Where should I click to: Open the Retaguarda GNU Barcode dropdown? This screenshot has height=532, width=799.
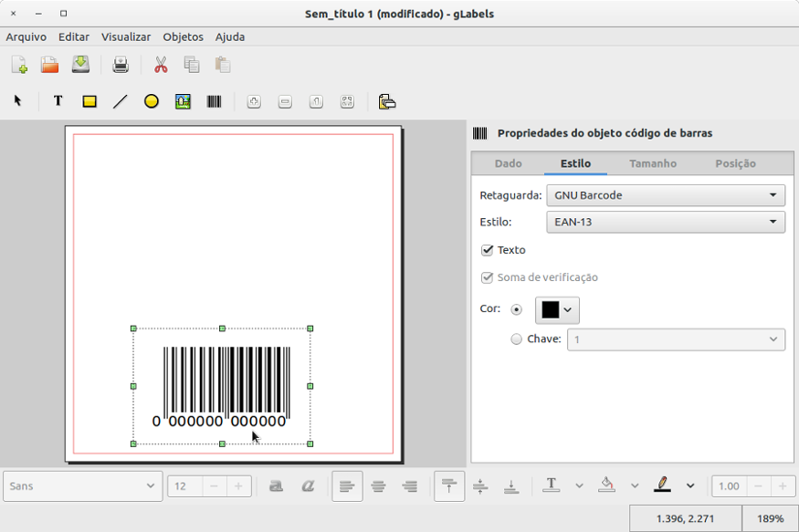click(x=666, y=195)
